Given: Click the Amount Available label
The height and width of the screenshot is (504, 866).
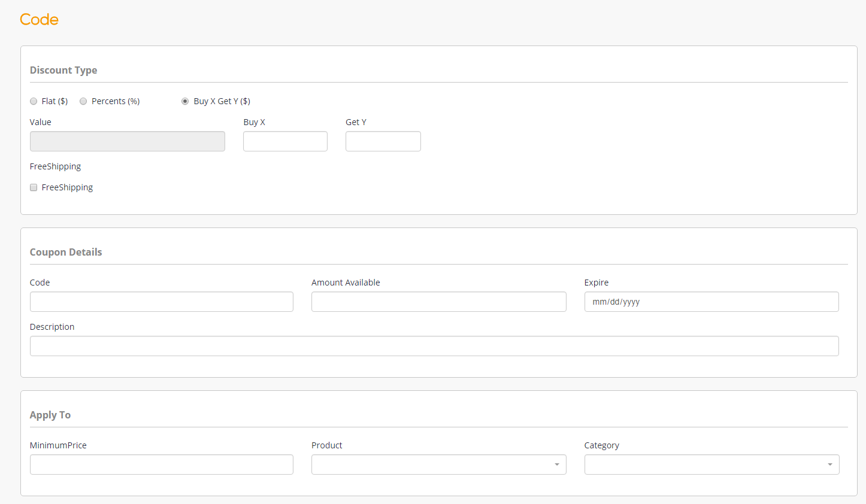Looking at the screenshot, I should [x=346, y=283].
